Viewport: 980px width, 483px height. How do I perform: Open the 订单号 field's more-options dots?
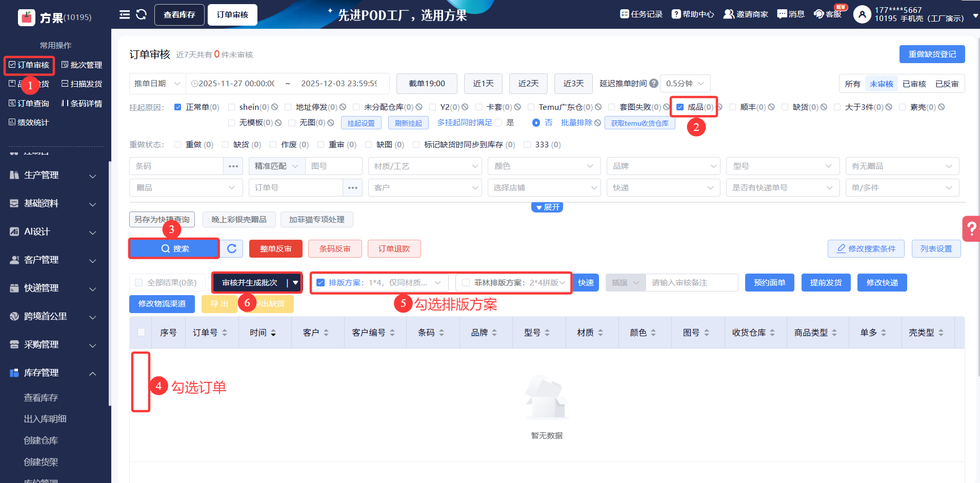click(x=353, y=188)
